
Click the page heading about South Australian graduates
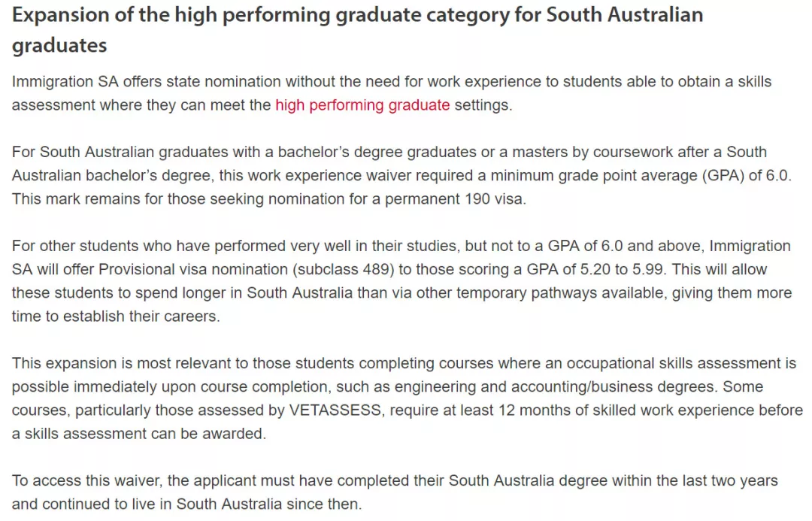(357, 29)
